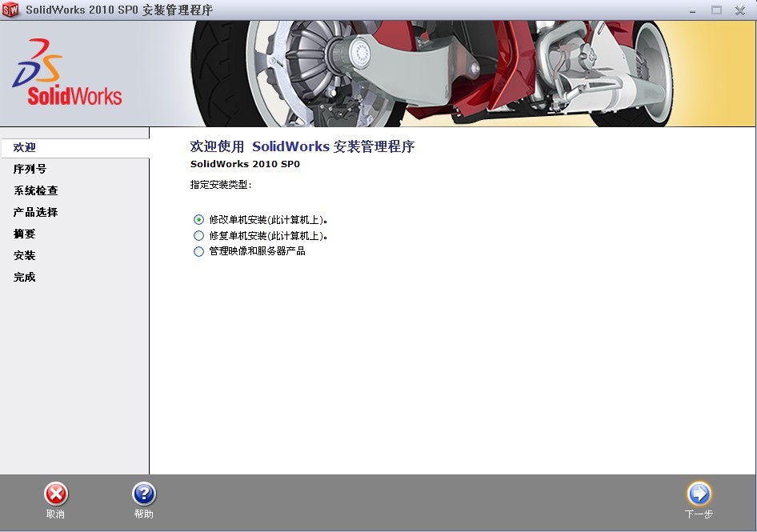Click the 取消 text label
The image size is (757, 532).
(55, 514)
